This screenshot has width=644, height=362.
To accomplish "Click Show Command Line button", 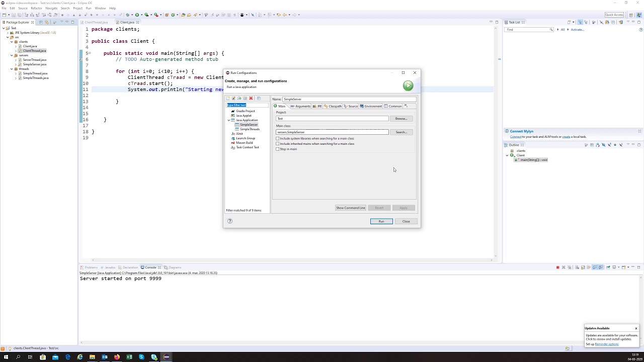I will point(351,208).
